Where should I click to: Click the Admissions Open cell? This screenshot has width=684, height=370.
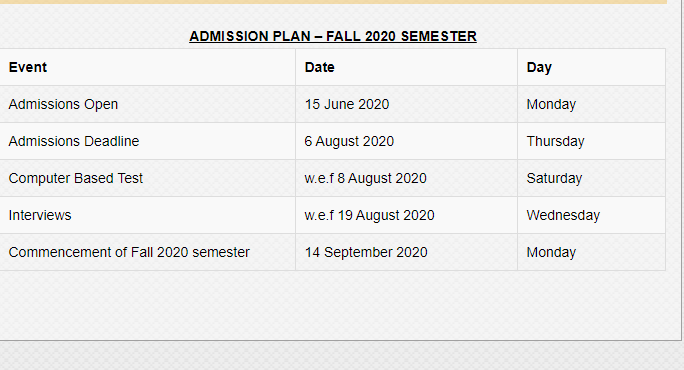147,104
